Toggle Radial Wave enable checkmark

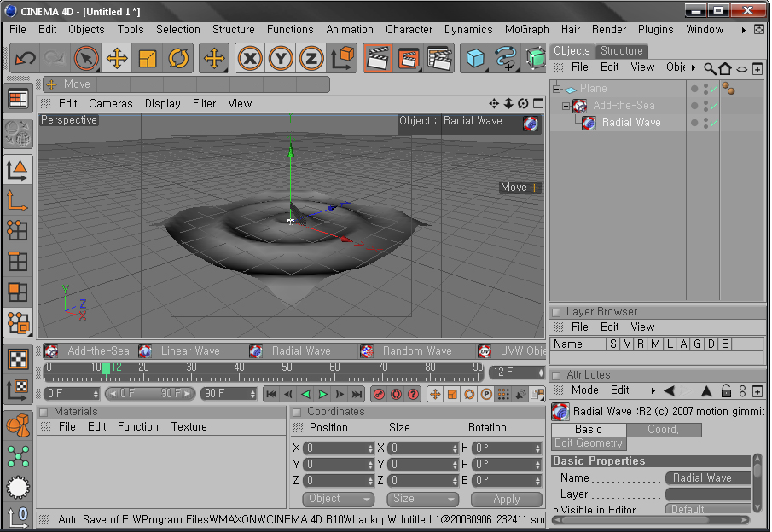[714, 123]
